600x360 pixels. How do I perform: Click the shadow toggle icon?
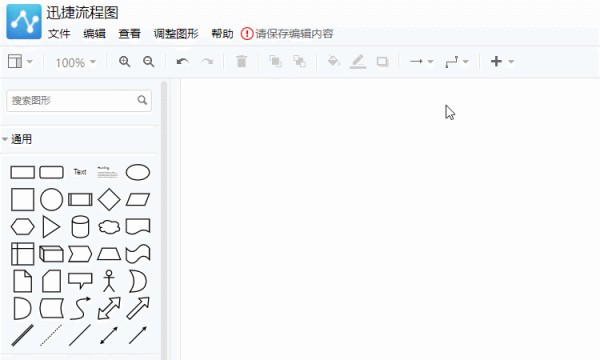pos(382,62)
